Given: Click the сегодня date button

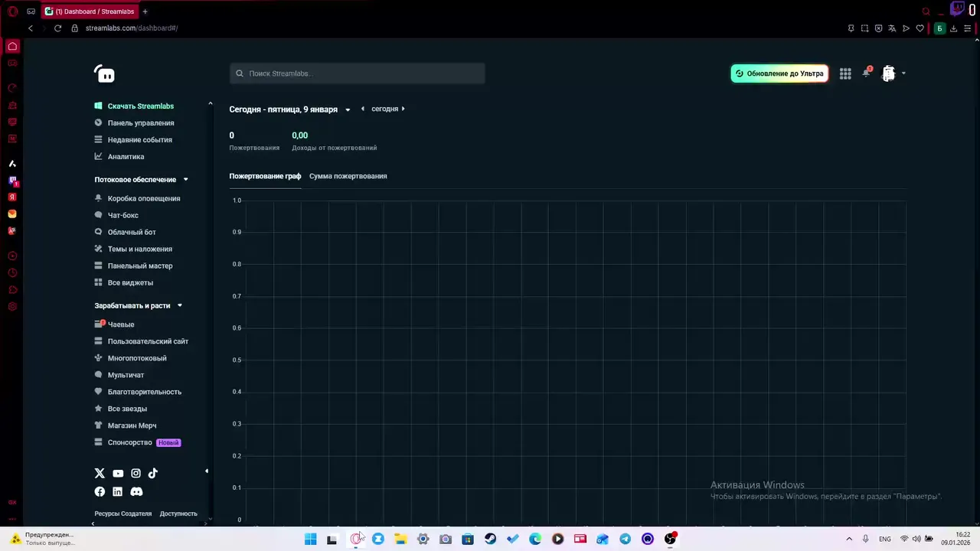Looking at the screenshot, I should click(384, 109).
